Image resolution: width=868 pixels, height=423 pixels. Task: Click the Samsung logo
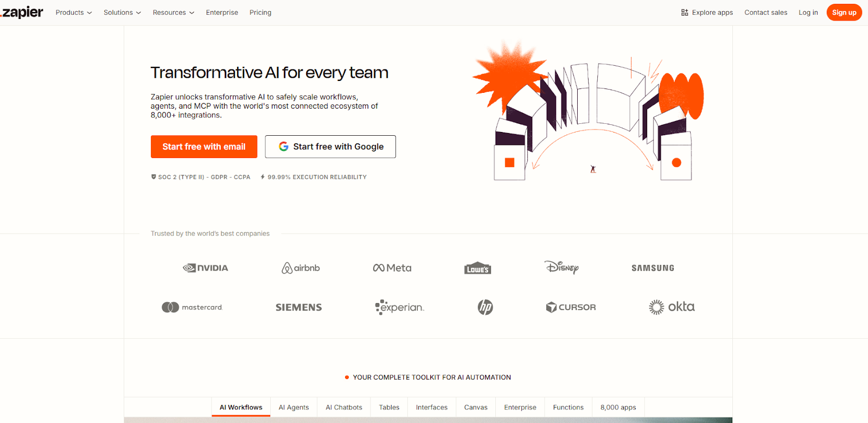pos(653,268)
